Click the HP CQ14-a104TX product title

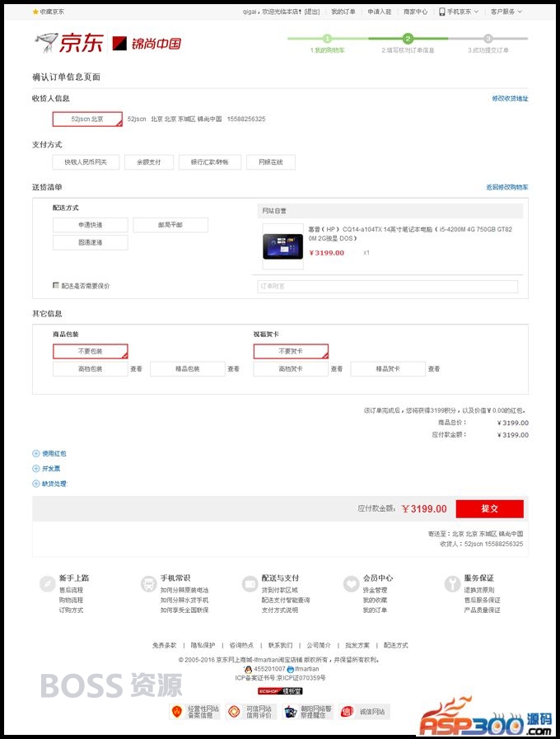click(x=410, y=234)
